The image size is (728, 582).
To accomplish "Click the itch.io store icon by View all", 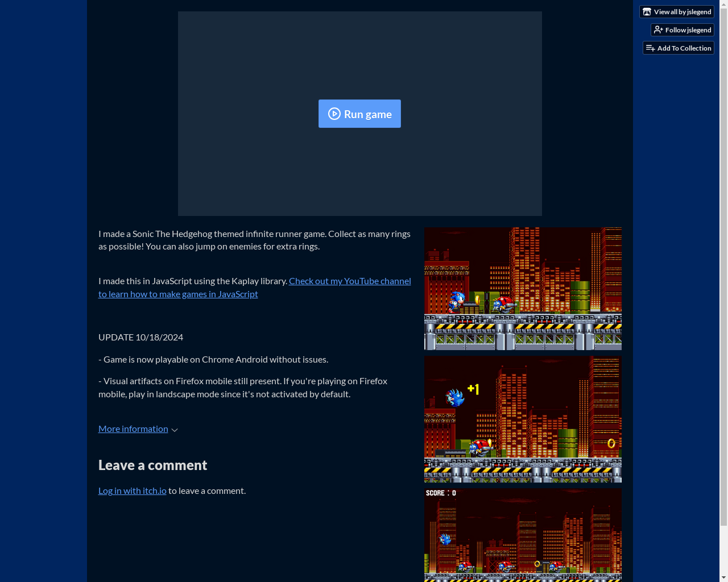I will tap(647, 12).
